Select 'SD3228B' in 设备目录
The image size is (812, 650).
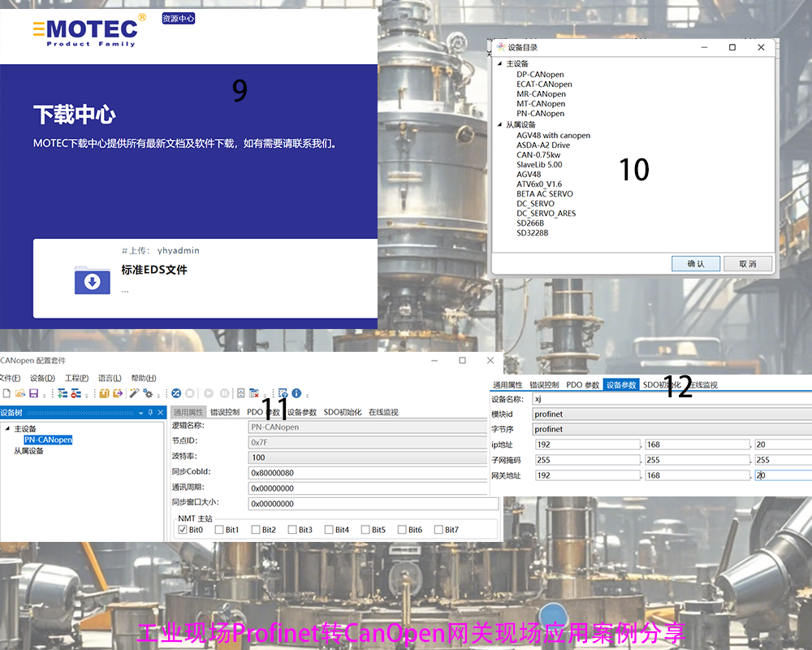point(532,232)
